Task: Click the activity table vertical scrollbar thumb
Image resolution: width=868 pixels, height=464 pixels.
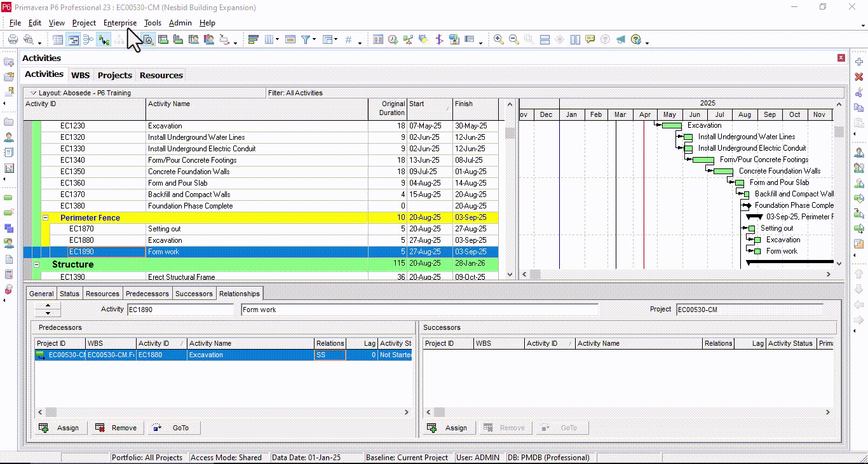Action: [x=510, y=133]
